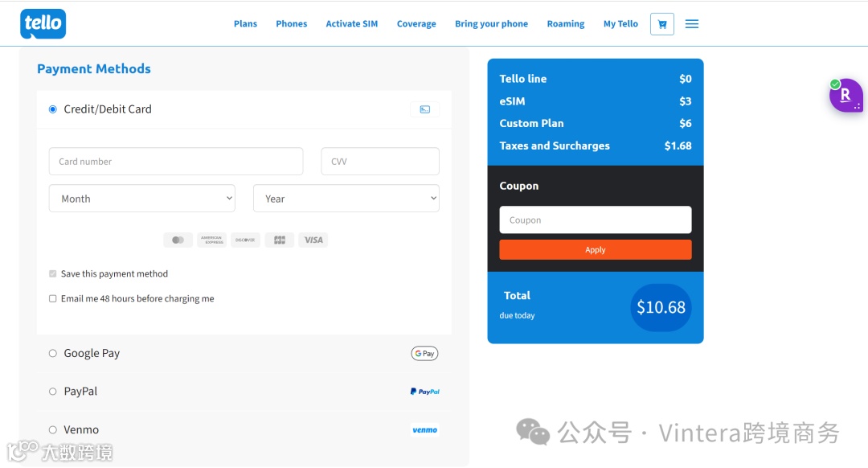The height and width of the screenshot is (468, 868).
Task: Open the shopping cart icon
Action: point(662,24)
